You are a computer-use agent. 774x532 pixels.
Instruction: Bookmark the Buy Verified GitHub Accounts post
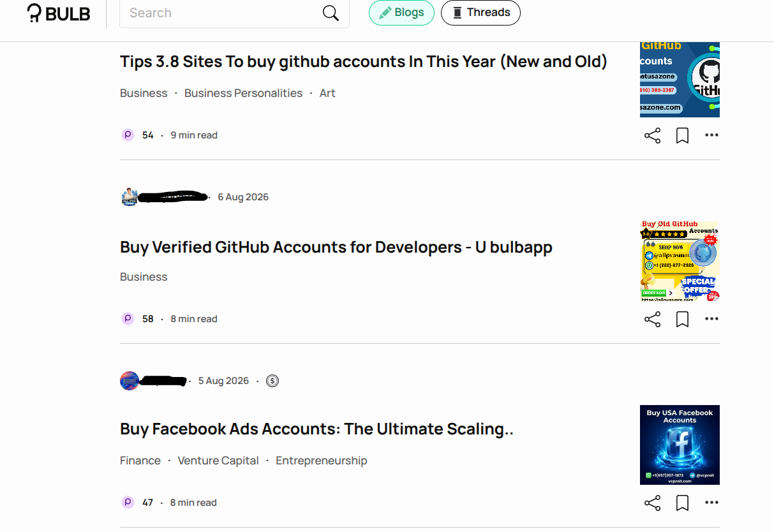682,319
